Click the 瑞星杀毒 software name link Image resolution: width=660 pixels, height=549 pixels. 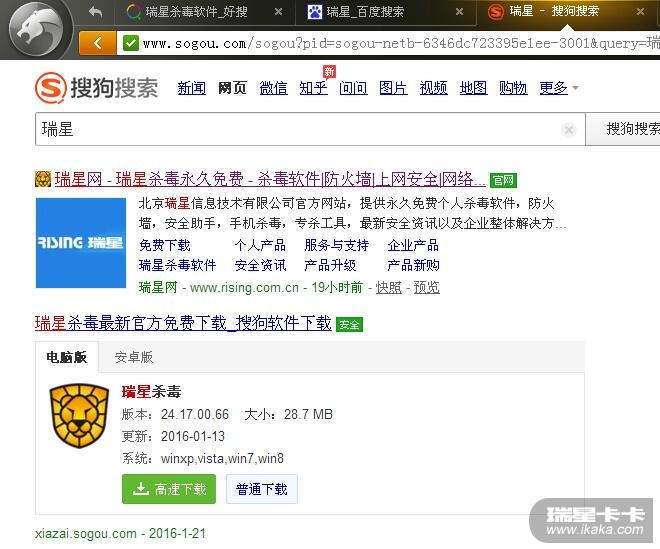coord(152,392)
